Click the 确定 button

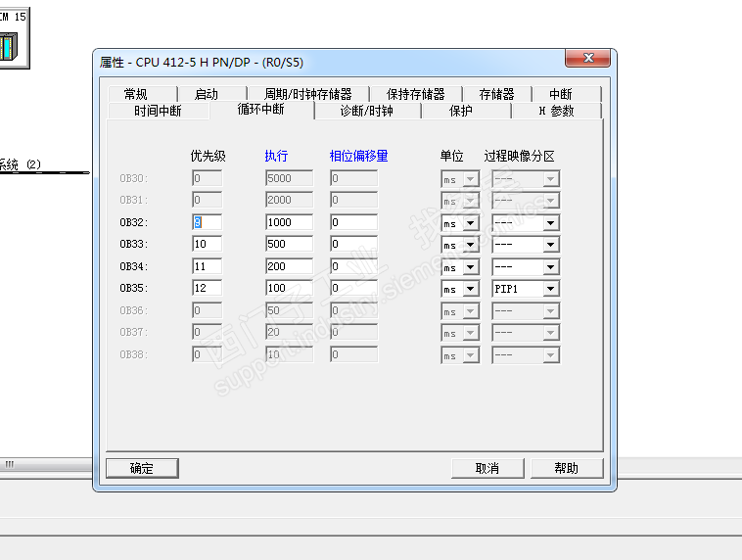[142, 468]
